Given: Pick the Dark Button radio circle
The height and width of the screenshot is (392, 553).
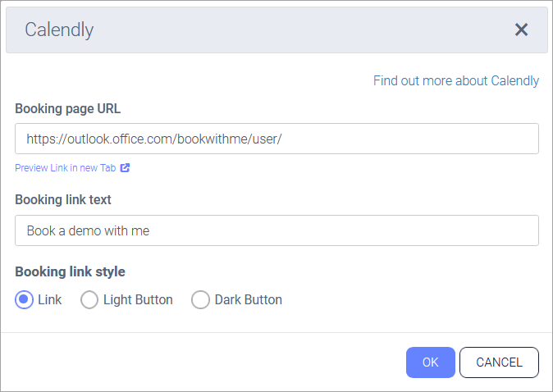Looking at the screenshot, I should click(200, 300).
